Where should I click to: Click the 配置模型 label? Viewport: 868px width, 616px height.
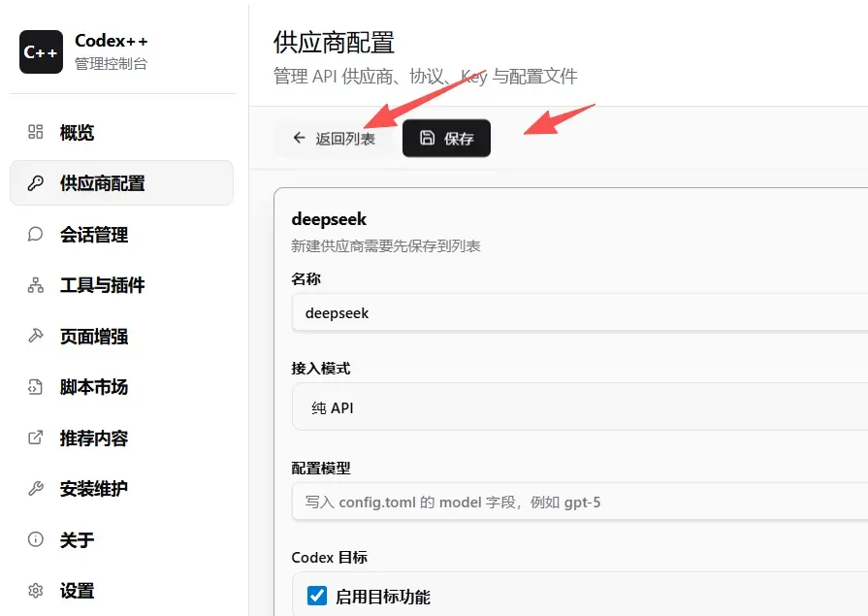tap(320, 469)
